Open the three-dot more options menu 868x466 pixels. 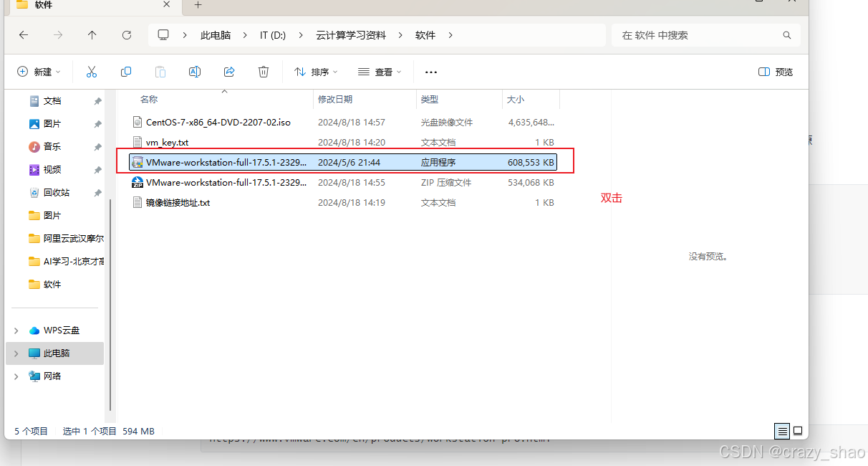click(x=431, y=72)
